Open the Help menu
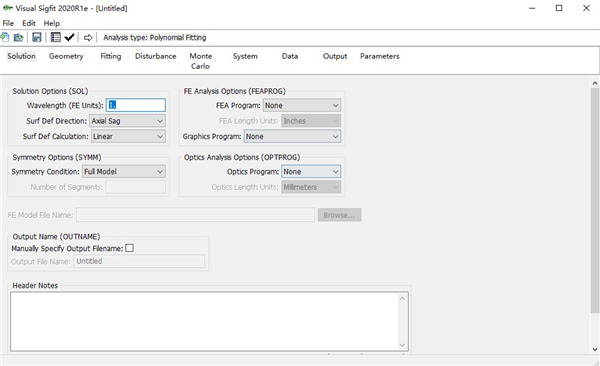 point(52,23)
